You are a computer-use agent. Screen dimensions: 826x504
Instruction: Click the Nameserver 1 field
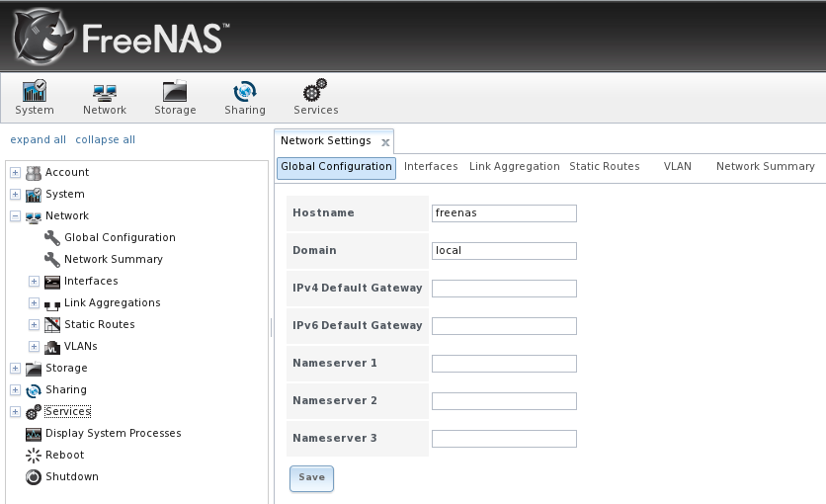[504, 364]
